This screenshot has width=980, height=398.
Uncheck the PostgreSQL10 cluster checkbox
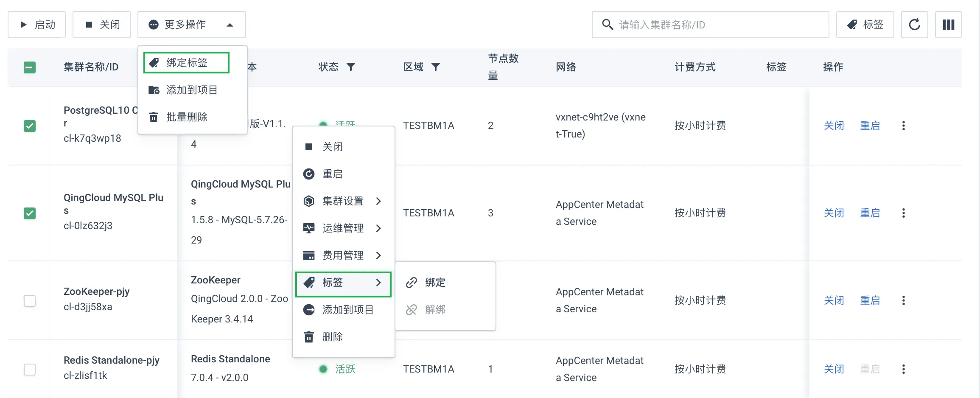tap(30, 126)
